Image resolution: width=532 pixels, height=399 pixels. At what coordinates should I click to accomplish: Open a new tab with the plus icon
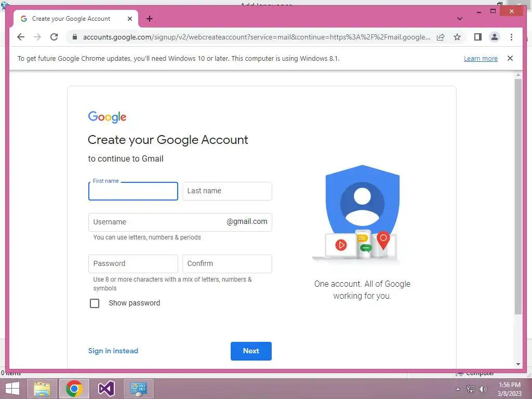click(x=150, y=19)
